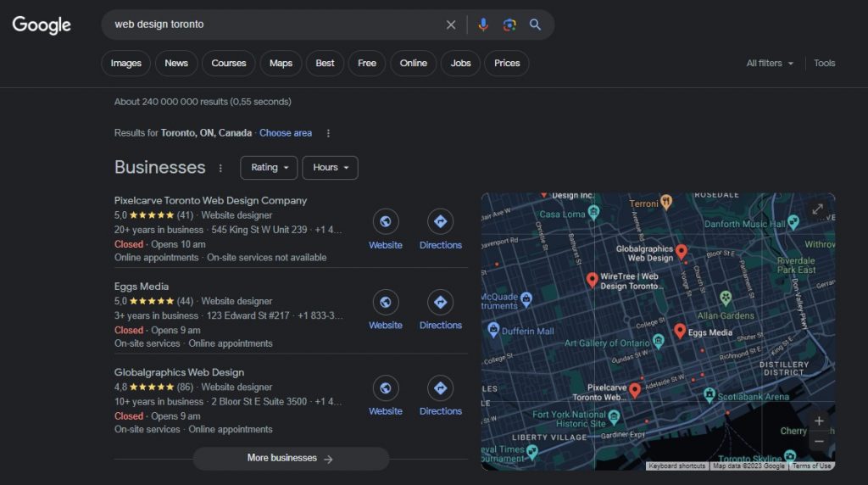Image resolution: width=868 pixels, height=485 pixels.
Task: Open Globalgraphics Web Design Website icon
Action: [x=386, y=388]
